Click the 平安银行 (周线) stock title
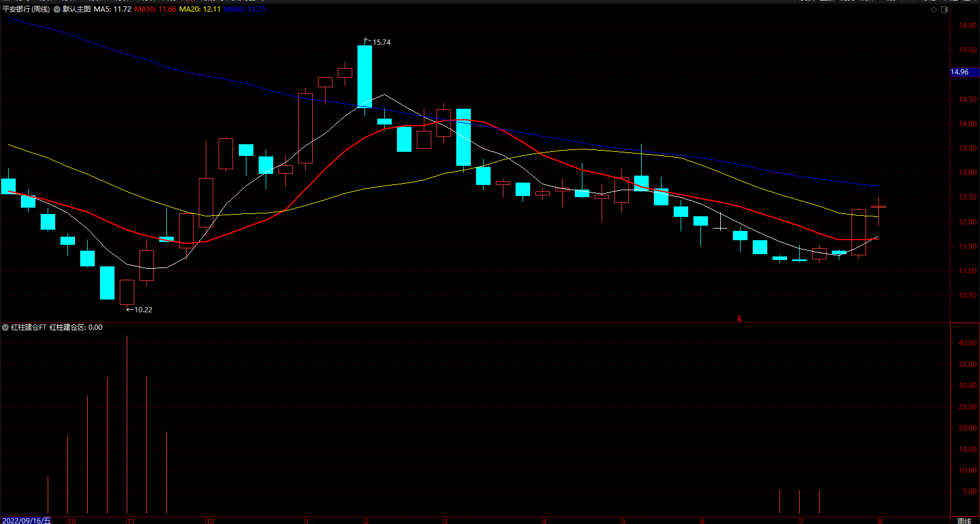This screenshot has width=980, height=524. pos(26,9)
